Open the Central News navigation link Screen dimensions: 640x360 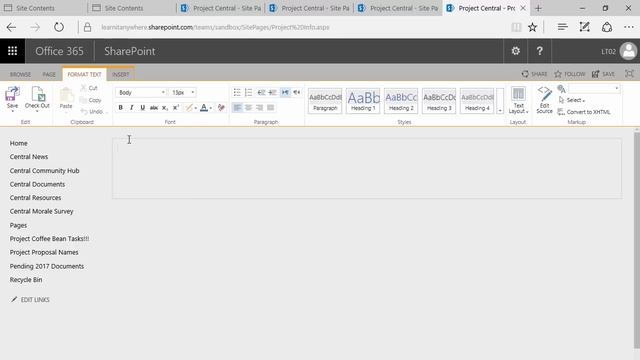29,157
